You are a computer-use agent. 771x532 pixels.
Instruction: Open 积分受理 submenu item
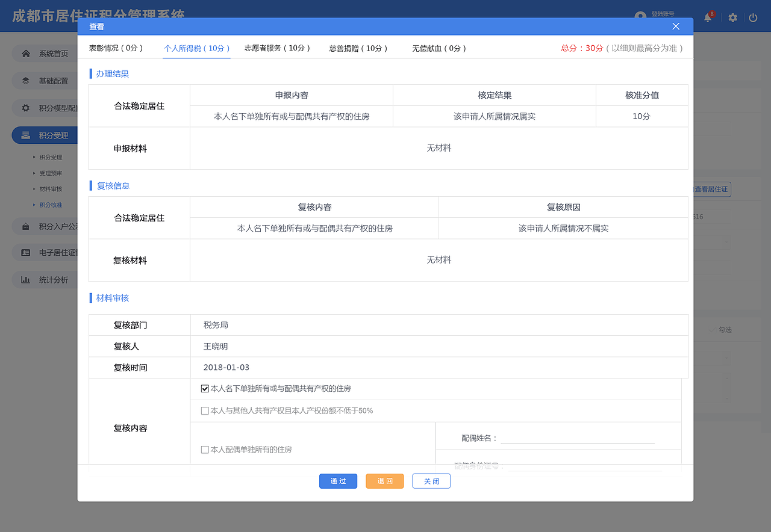click(x=51, y=158)
